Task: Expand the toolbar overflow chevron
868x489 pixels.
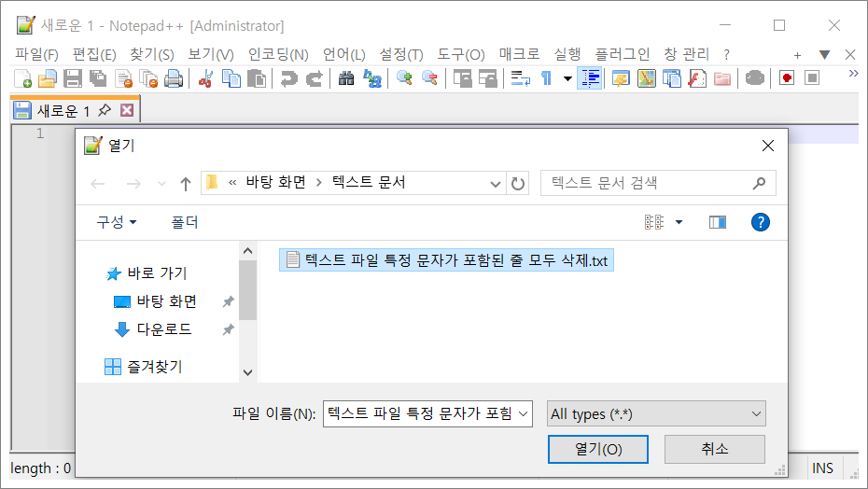Action: click(853, 73)
